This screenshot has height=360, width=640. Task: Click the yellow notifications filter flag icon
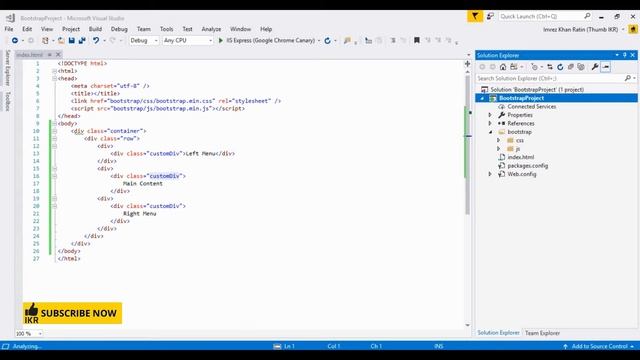[x=475, y=16]
